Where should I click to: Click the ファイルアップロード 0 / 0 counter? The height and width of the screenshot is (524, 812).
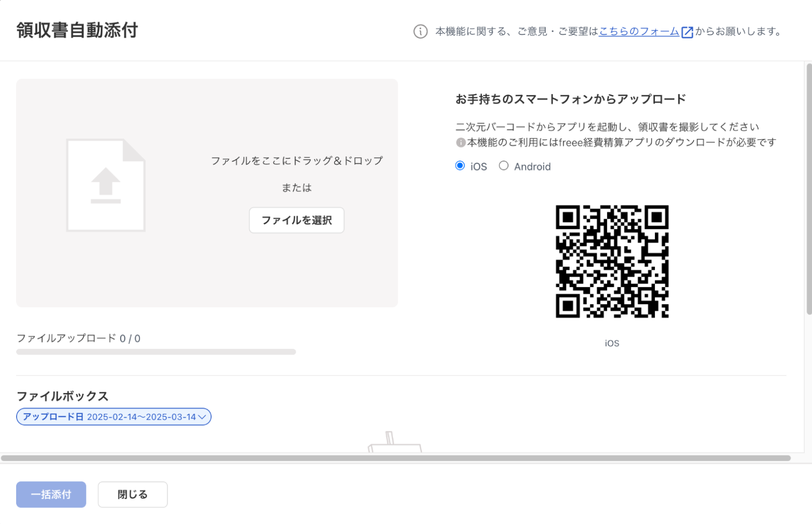coord(79,338)
